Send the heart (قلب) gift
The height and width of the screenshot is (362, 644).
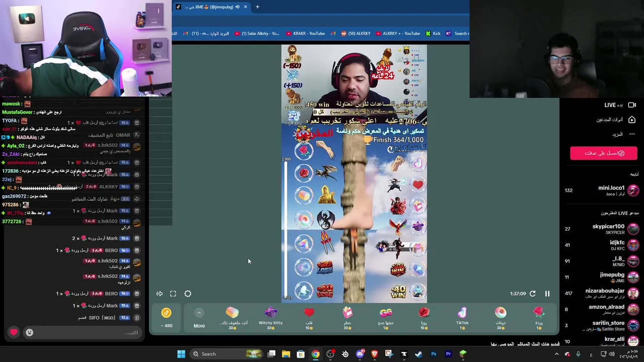[309, 318]
